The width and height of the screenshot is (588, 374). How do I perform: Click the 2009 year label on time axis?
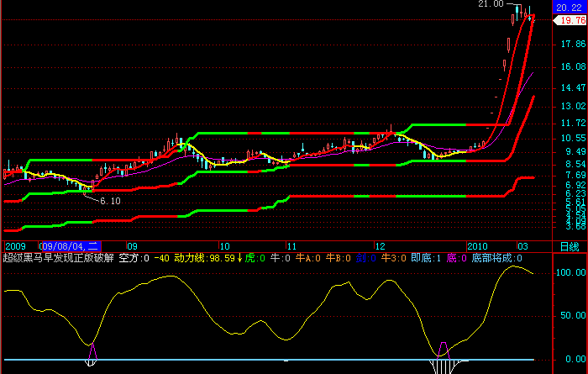15,246
